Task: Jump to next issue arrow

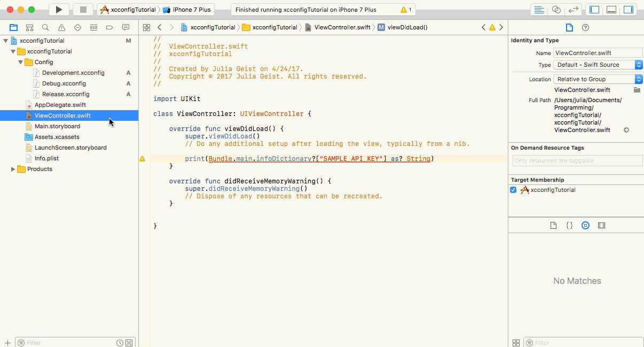Action: (501, 27)
